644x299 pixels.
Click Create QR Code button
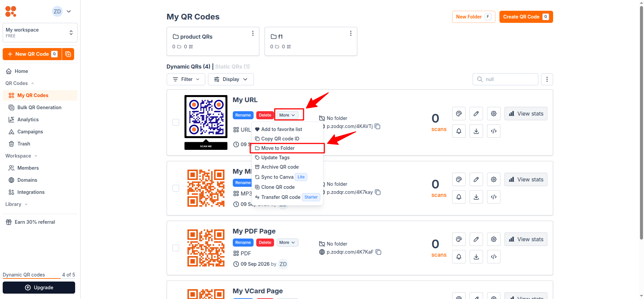click(x=526, y=17)
